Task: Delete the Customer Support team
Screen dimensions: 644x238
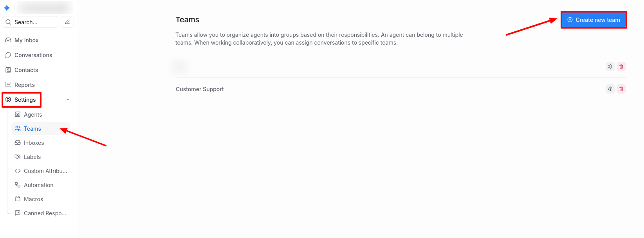Action: pos(621,89)
